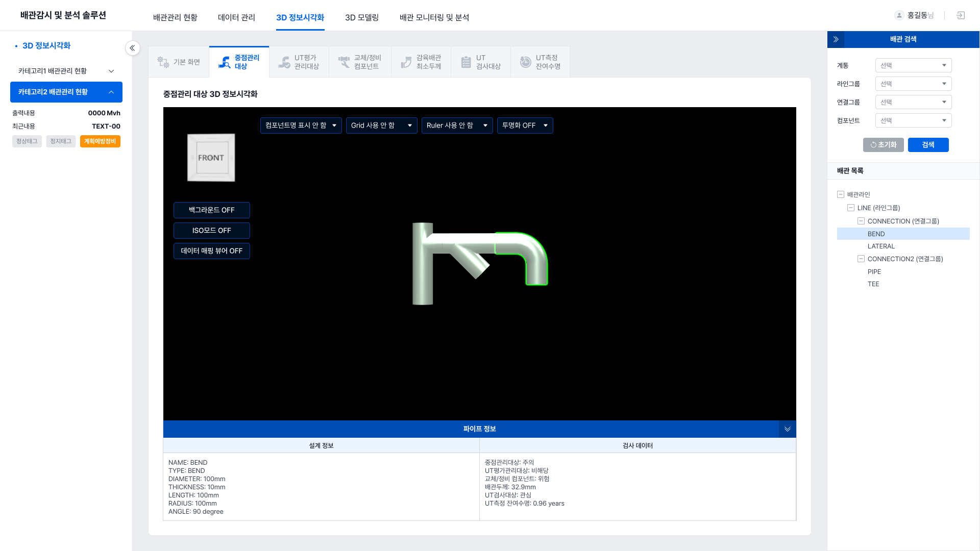Open the 계통 select dropdown

[914, 65]
